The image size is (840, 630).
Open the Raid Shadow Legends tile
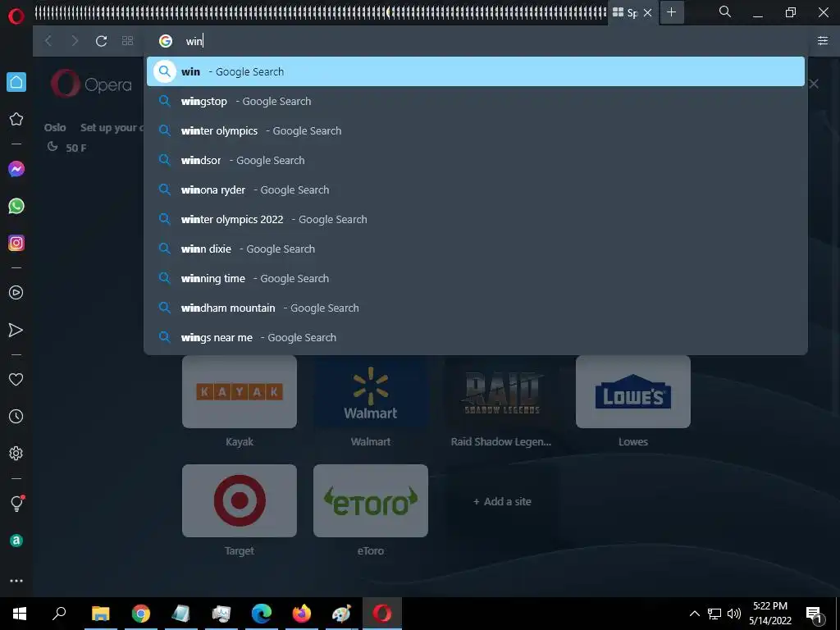(502, 391)
